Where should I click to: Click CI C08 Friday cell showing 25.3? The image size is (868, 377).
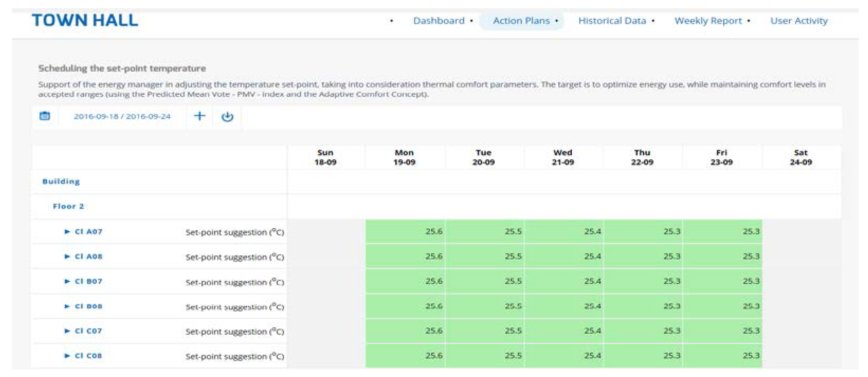tap(722, 356)
